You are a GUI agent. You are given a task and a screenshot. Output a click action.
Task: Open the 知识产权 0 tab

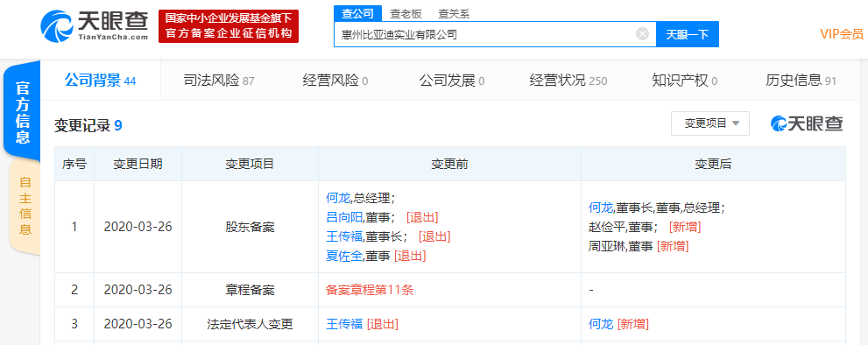tap(685, 81)
